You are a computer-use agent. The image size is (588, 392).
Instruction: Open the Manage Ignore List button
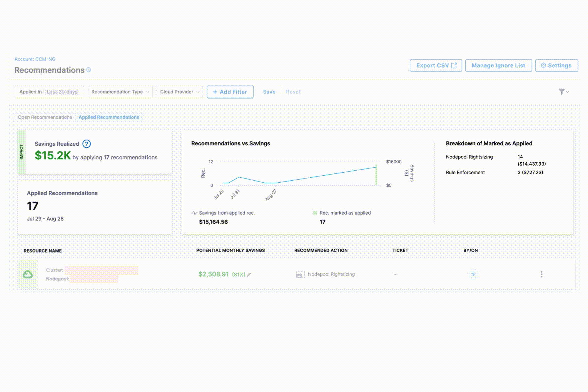tap(498, 66)
